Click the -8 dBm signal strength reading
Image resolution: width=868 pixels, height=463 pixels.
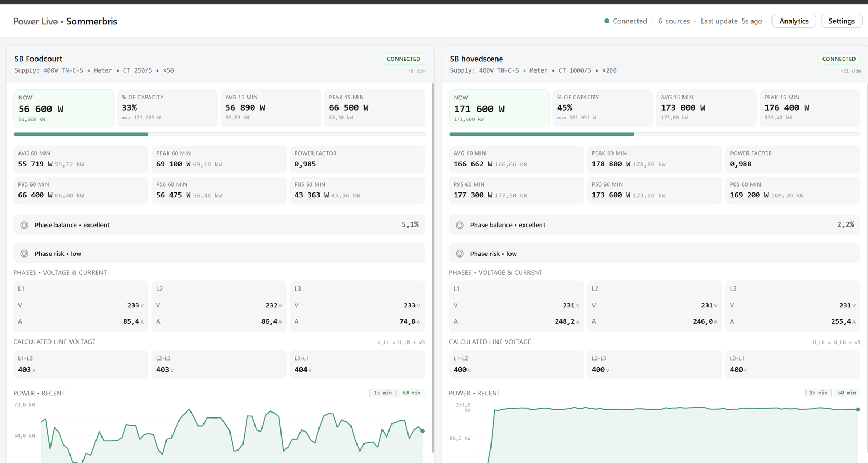[417, 71]
